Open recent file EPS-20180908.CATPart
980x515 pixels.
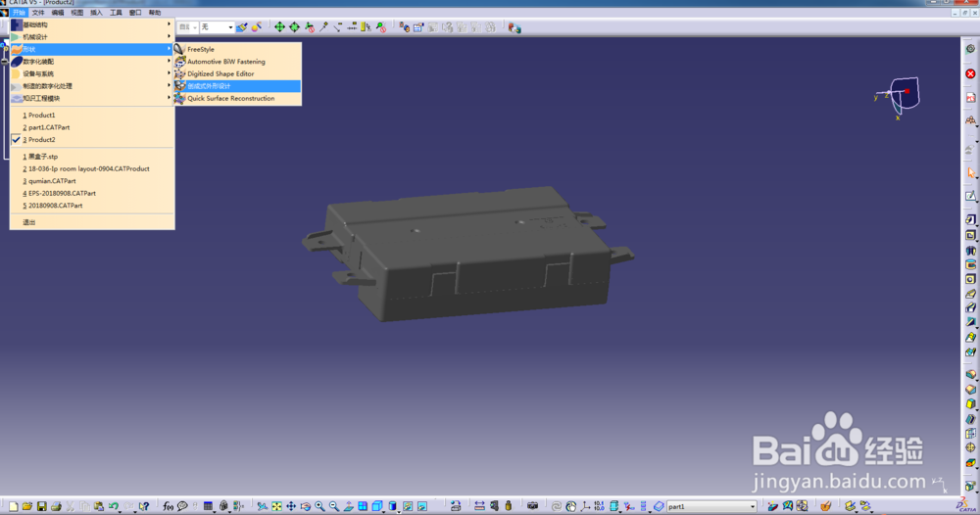[x=92, y=193]
